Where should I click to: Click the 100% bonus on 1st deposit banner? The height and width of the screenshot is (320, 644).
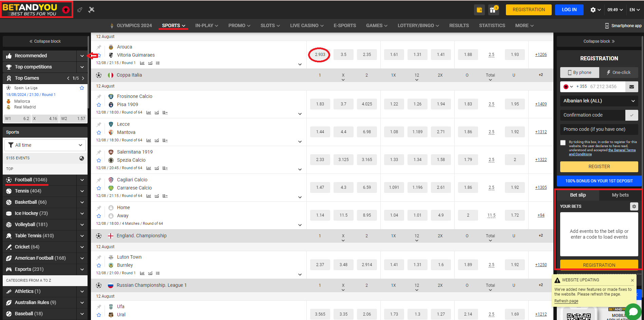coord(599,181)
